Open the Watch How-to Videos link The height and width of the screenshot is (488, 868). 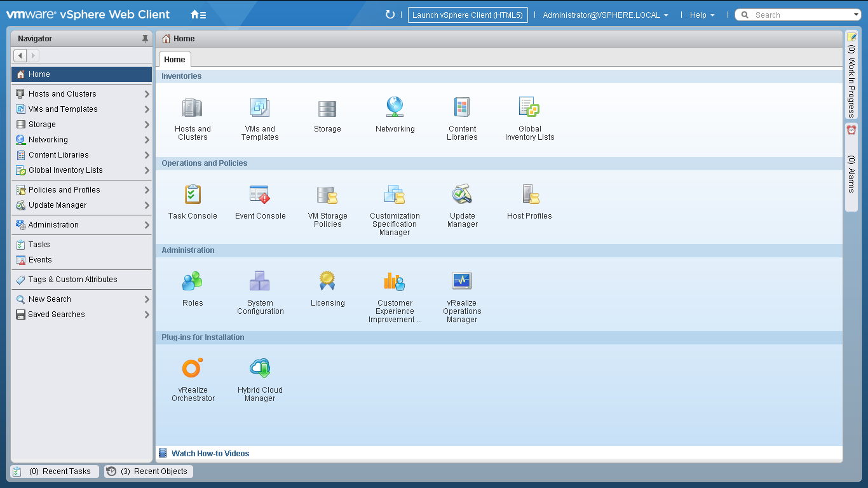(x=210, y=454)
